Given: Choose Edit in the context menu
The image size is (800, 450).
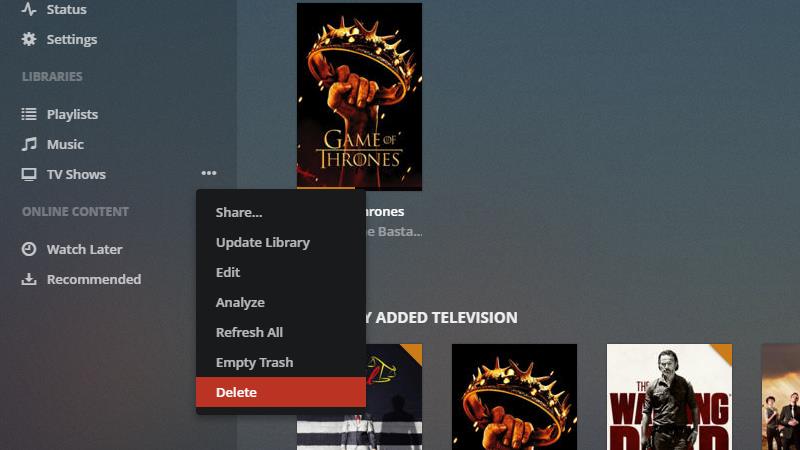Looking at the screenshot, I should [281, 272].
